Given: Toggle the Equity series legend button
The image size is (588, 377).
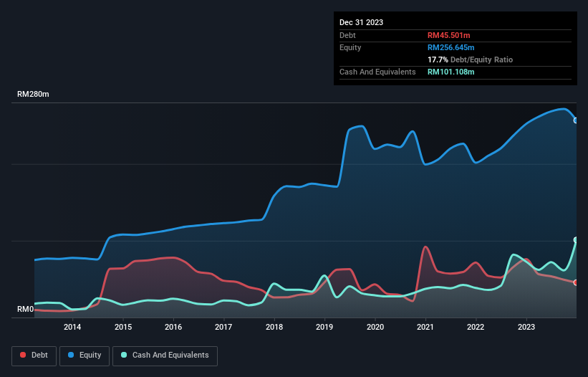Looking at the screenshot, I should [85, 355].
